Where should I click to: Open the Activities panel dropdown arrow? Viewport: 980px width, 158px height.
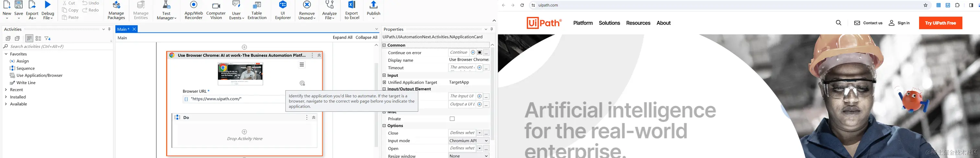(x=103, y=29)
